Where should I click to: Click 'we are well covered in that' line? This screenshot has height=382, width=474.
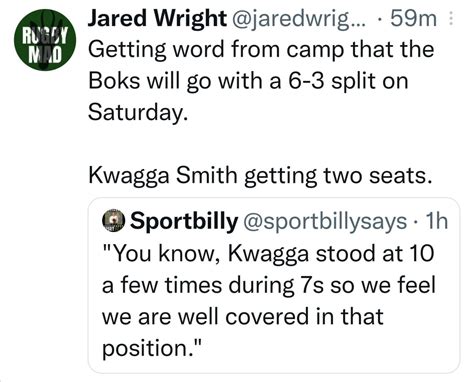tap(243, 317)
